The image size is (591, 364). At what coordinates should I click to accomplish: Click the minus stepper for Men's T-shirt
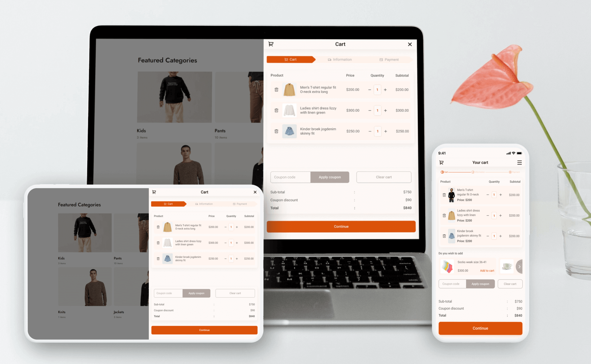click(x=367, y=89)
